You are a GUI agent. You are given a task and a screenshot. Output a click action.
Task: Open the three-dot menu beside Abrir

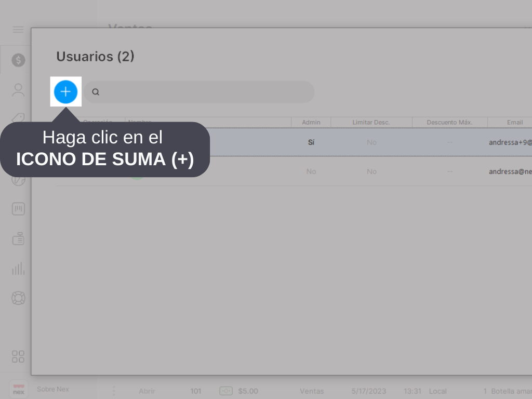pyautogui.click(x=114, y=391)
